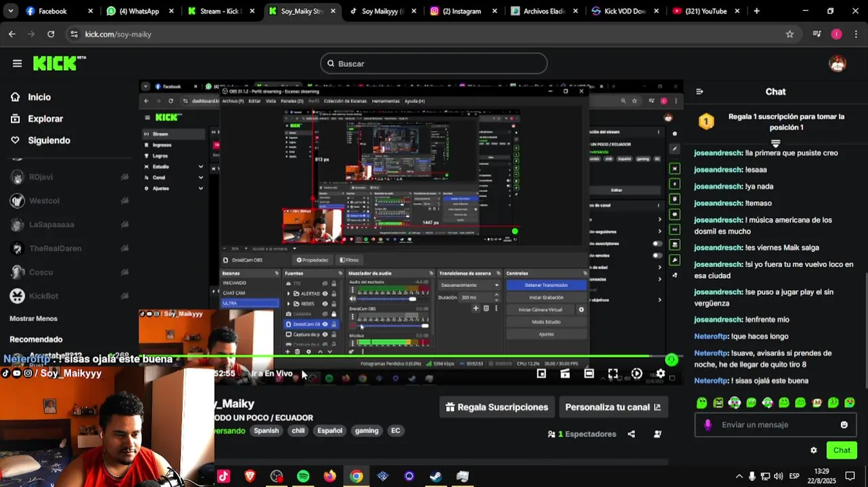Viewport: 868px width, 487px height.
Task: Expand Ajustes chevron in streamed dashboard sidebar
Action: click(x=200, y=188)
